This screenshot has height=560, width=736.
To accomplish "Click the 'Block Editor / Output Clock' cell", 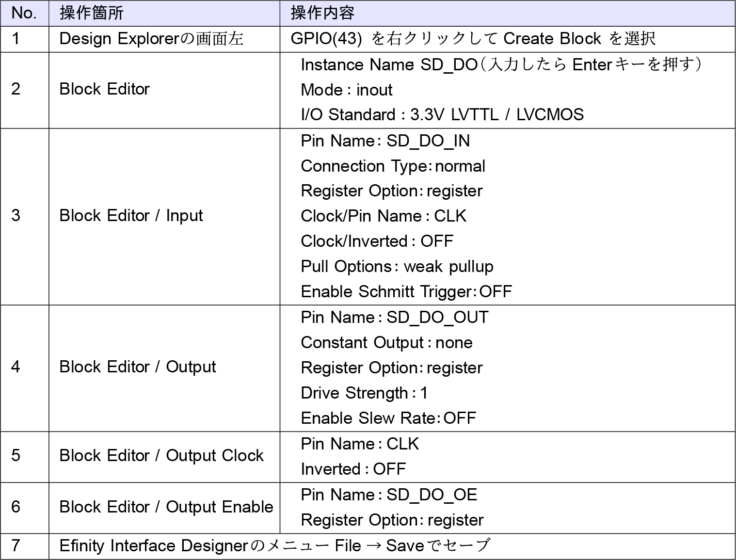I will coord(161,455).
